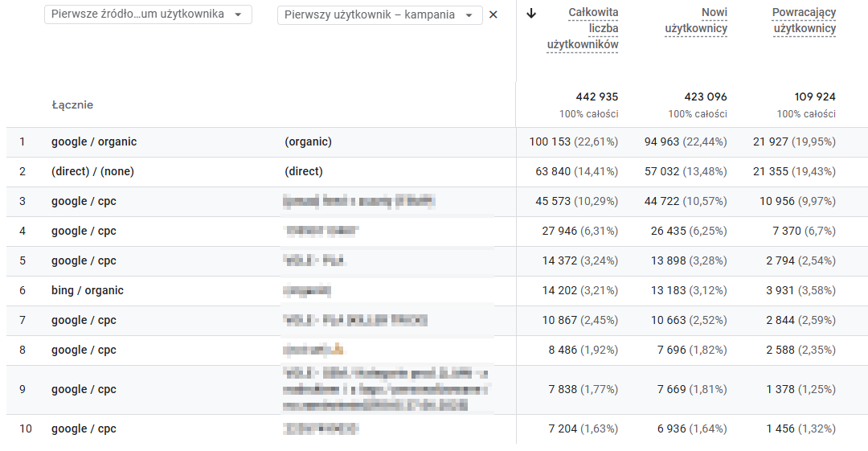Click returning users value 3 931 (3,58%)
Screen dimensions: 868x451
point(801,291)
